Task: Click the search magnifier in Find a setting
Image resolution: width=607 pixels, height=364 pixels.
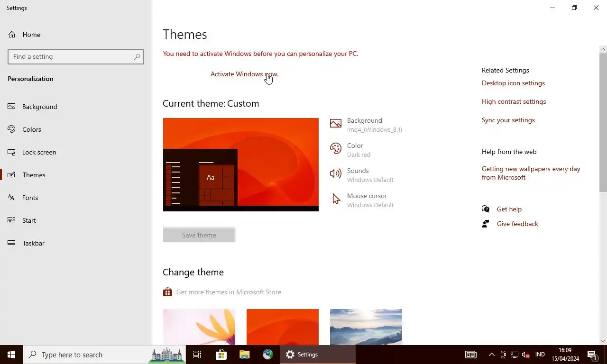Action: (x=137, y=56)
